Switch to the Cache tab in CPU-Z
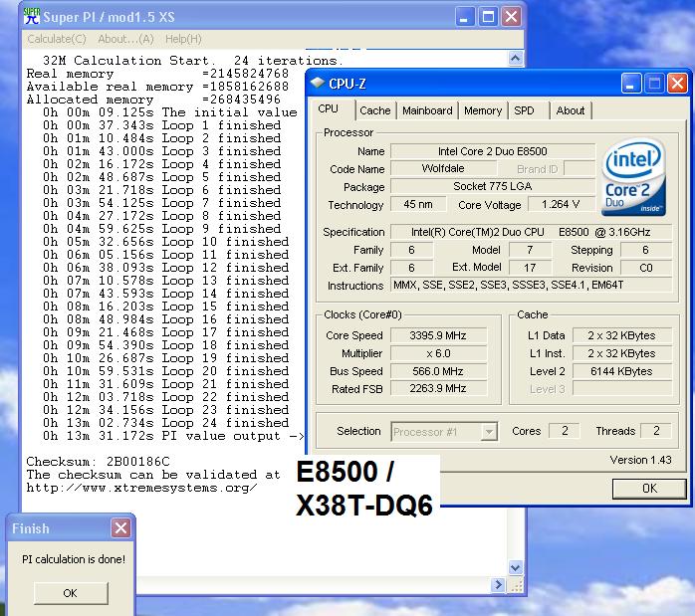695x616 pixels. (x=375, y=110)
